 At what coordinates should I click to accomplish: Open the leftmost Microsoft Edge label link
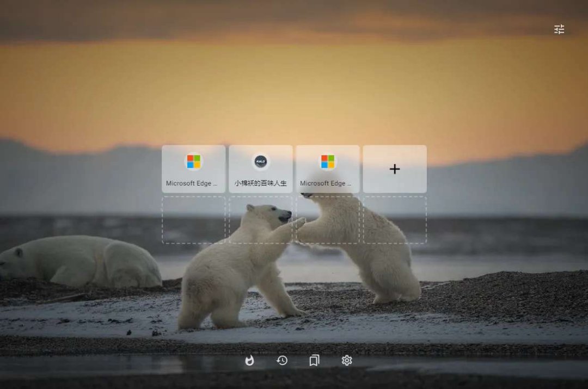click(192, 183)
